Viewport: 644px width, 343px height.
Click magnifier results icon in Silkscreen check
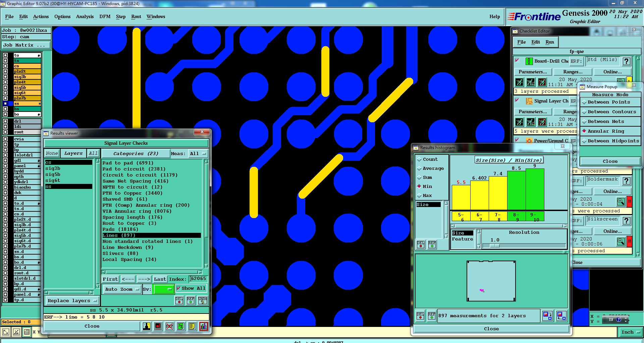tap(621, 242)
